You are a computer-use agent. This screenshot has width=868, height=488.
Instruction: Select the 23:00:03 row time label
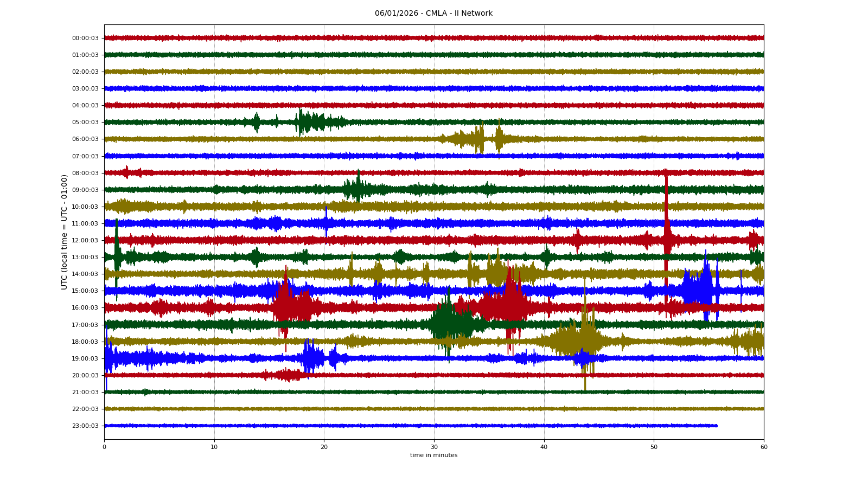click(x=85, y=426)
